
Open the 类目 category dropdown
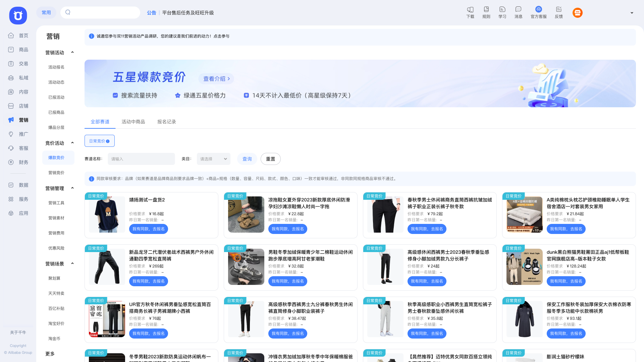pos(214,159)
